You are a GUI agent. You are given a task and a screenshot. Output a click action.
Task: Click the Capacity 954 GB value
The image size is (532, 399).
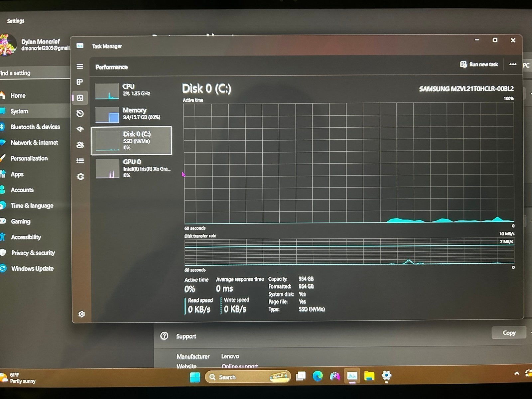(x=306, y=279)
